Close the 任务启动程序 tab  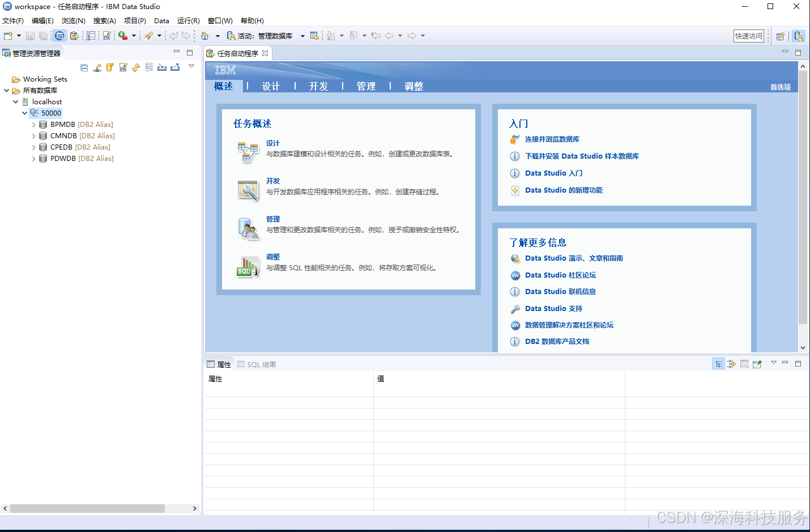[265, 53]
